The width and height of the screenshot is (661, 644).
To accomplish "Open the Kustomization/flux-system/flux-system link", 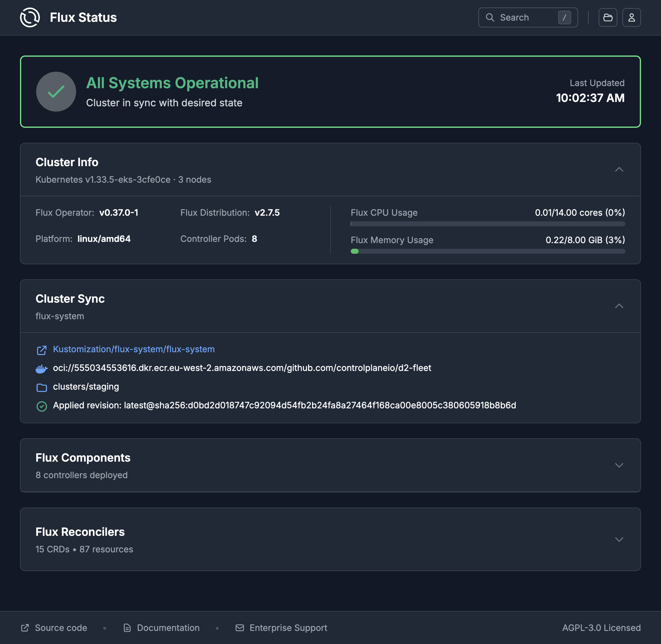I will click(134, 349).
